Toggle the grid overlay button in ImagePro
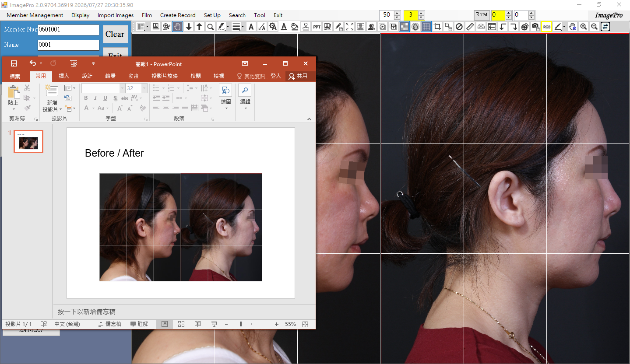Screen dimensions: 630x364 [x=426, y=27]
